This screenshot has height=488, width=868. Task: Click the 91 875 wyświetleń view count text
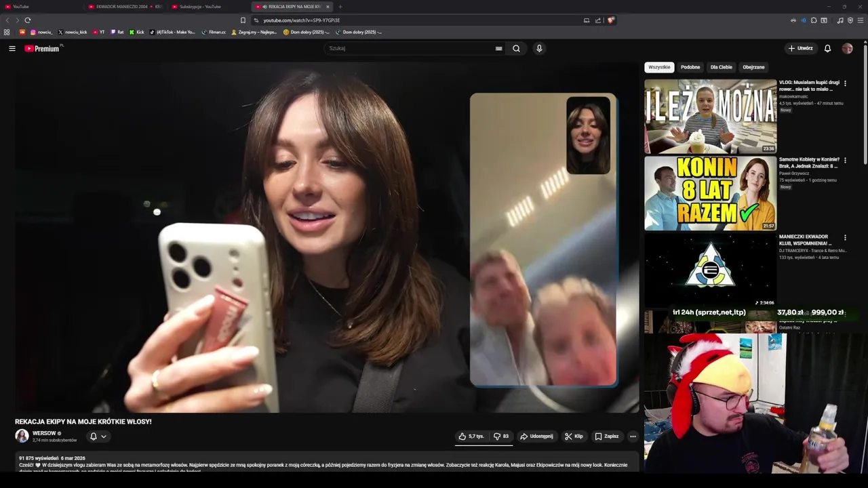[38, 458]
